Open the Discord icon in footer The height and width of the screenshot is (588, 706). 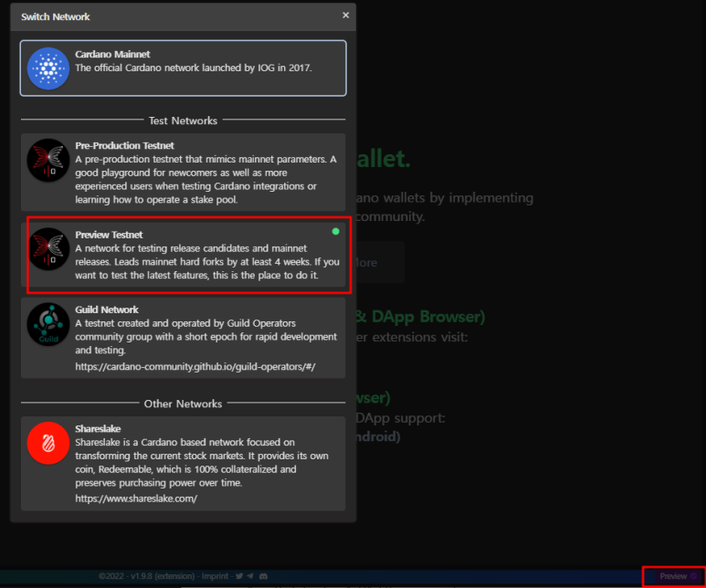[263, 576]
